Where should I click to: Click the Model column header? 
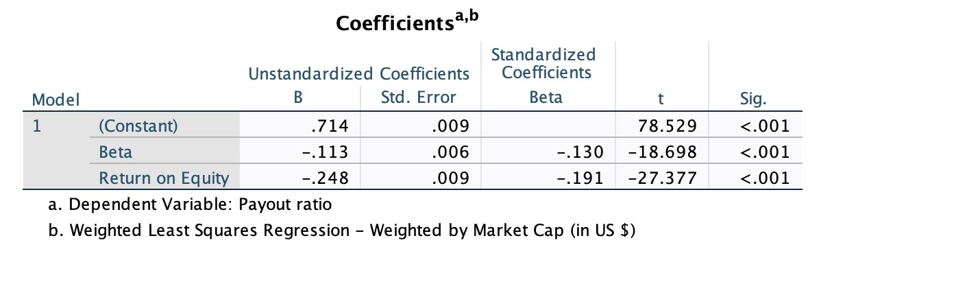click(56, 99)
